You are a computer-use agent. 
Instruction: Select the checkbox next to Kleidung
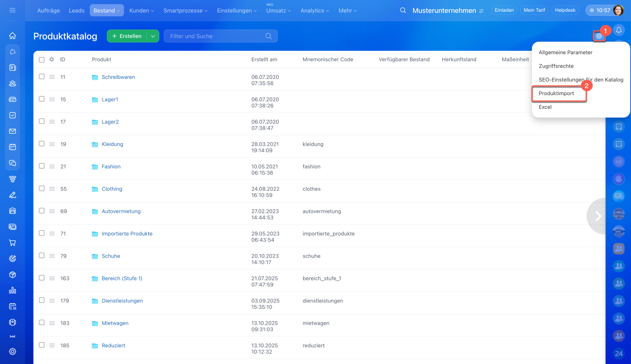click(42, 144)
